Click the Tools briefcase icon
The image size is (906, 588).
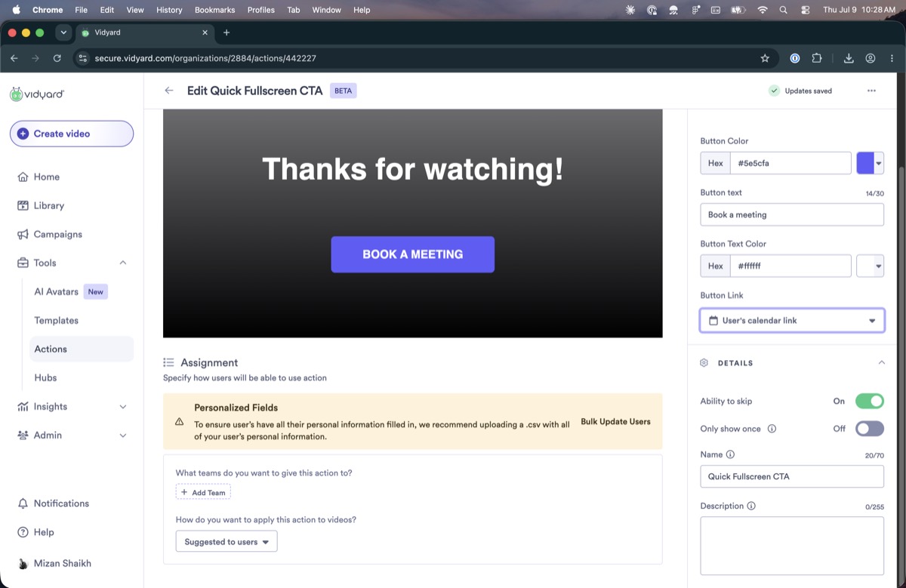point(23,263)
